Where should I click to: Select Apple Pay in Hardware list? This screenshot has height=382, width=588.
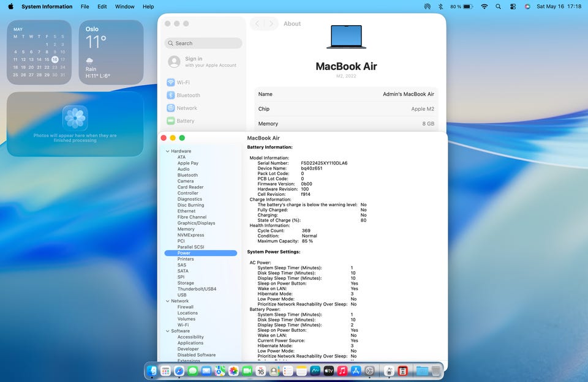188,163
